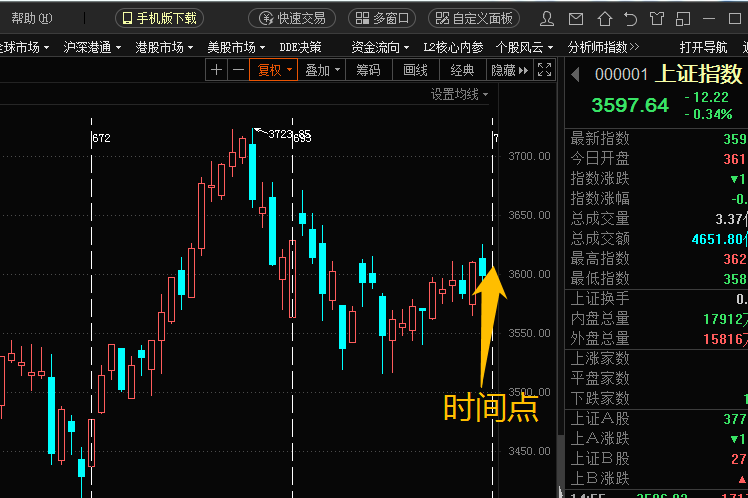Open L2核心内参 menu item
Viewport: 748px width, 498px height.
453,47
